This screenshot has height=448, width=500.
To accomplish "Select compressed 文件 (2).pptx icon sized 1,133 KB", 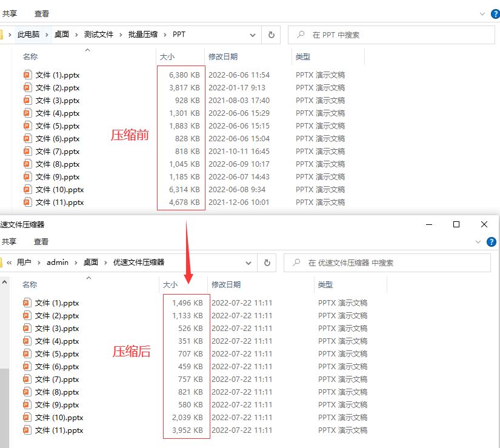I will point(27,315).
